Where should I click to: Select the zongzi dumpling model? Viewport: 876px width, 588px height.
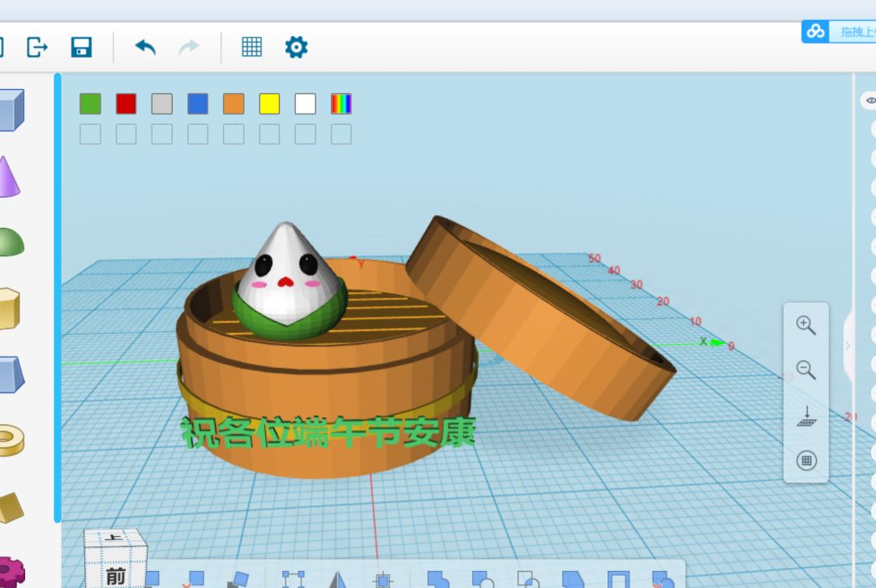click(288, 279)
